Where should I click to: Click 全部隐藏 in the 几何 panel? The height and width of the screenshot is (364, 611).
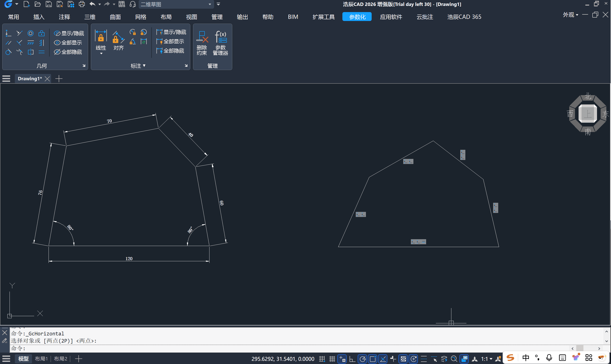pos(68,52)
